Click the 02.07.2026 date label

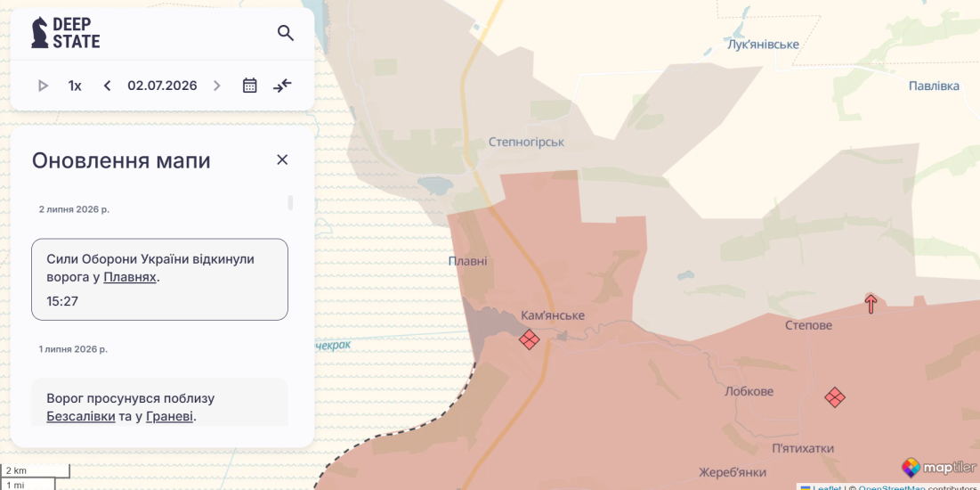(163, 86)
